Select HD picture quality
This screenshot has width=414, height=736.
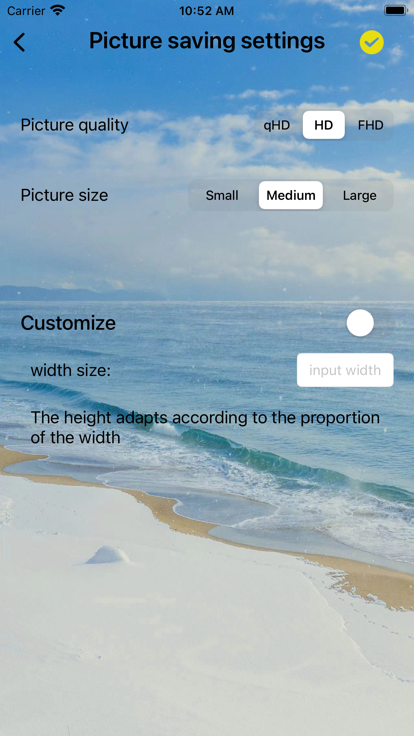click(323, 125)
